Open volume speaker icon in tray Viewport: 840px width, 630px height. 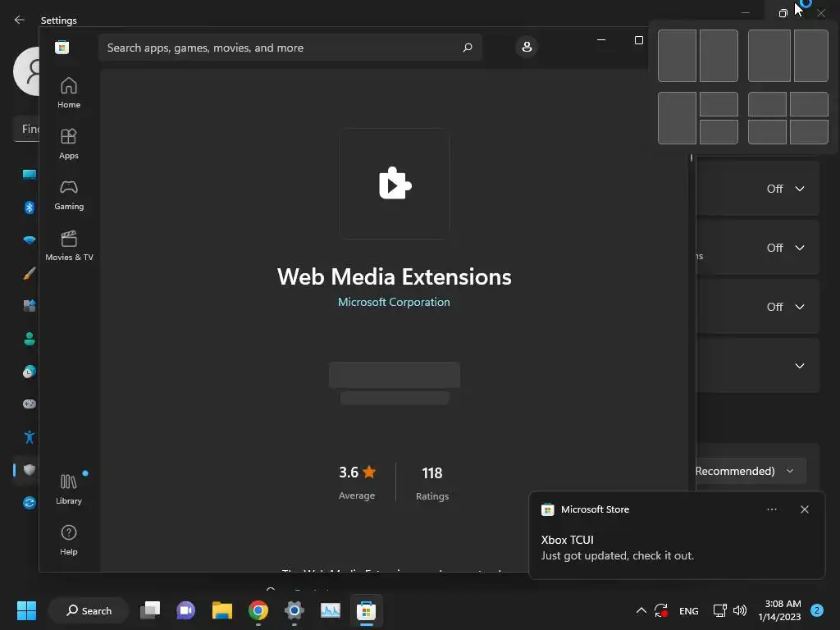coord(740,610)
